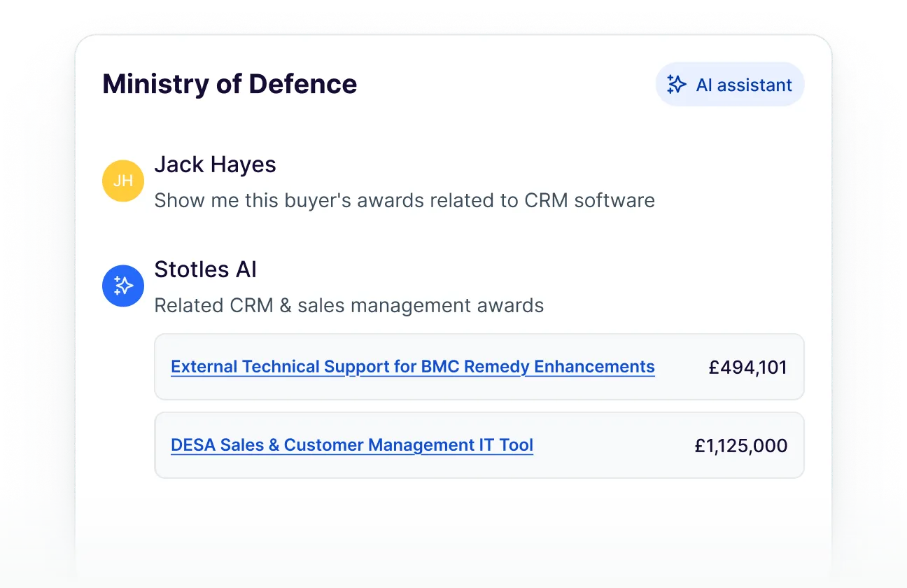Click the Stotles AI name label
Viewport: 907px width, 588px height.
205,269
